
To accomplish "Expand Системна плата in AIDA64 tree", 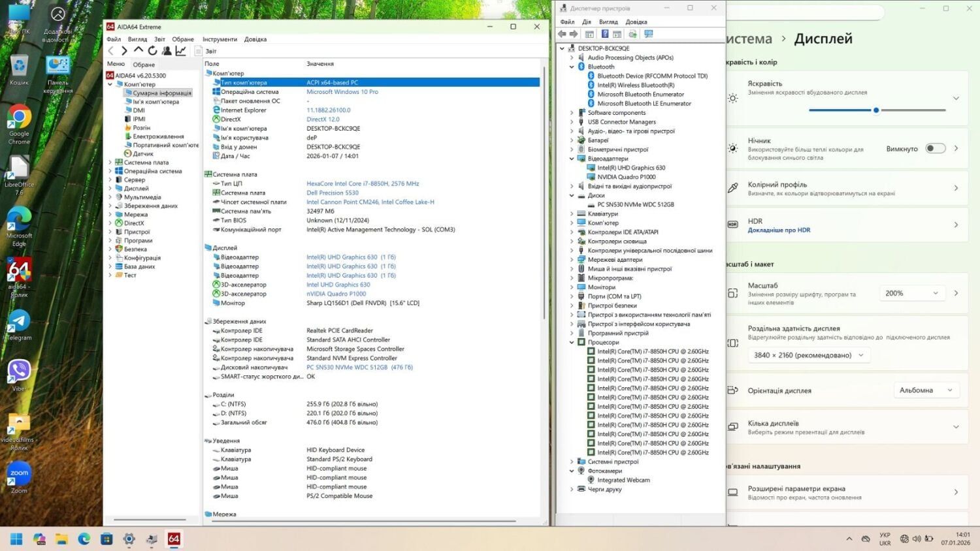I will [x=110, y=163].
